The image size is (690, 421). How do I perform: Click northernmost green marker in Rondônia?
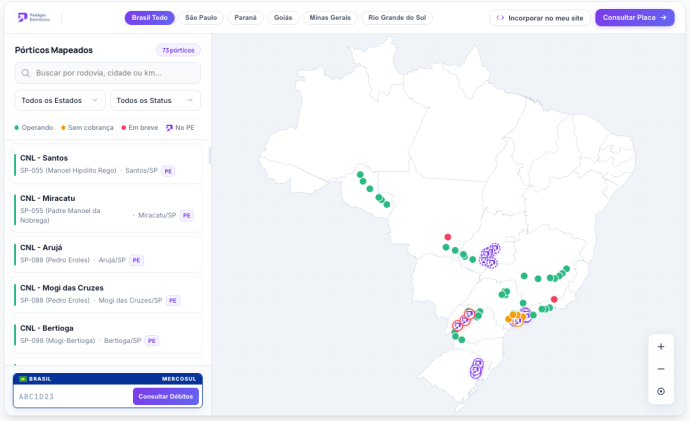pos(360,175)
